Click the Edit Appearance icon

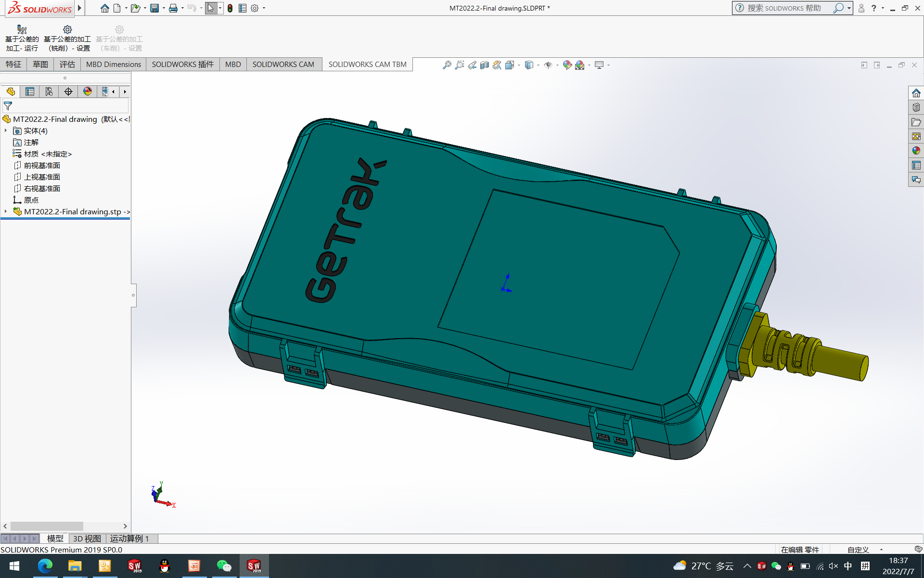[567, 65]
